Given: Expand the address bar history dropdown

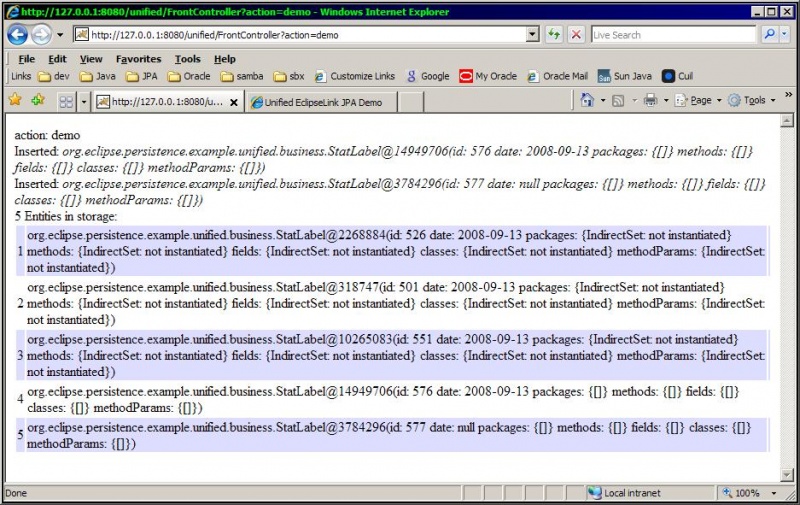Looking at the screenshot, I should 532,35.
